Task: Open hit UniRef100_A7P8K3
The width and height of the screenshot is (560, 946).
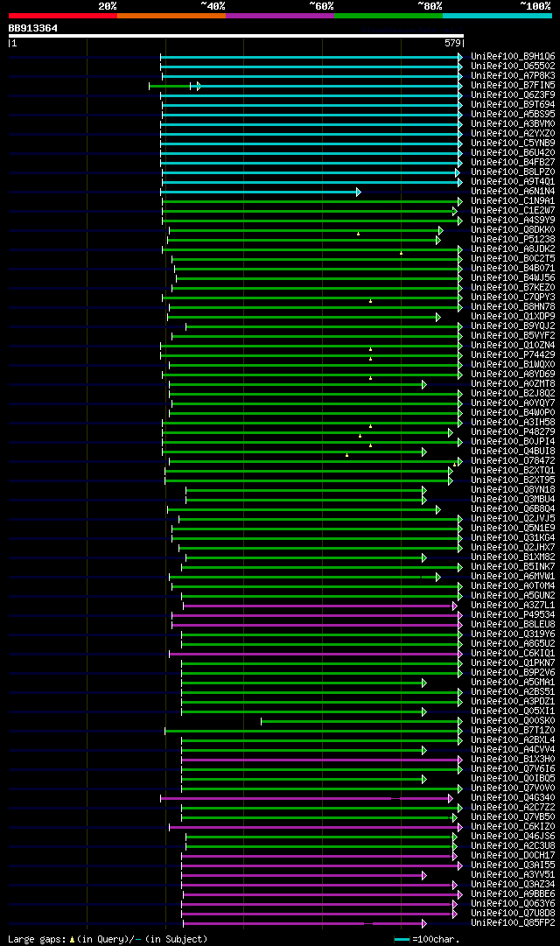Action: [513, 76]
